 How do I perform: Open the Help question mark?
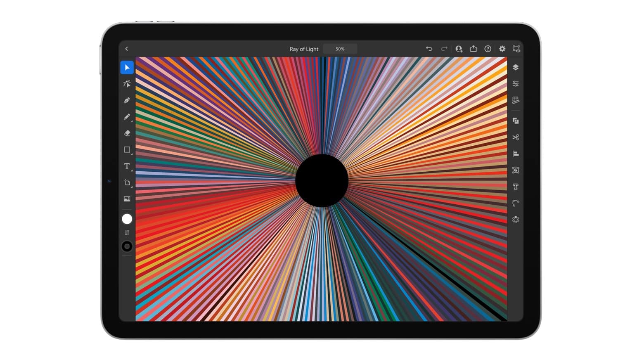tap(488, 49)
